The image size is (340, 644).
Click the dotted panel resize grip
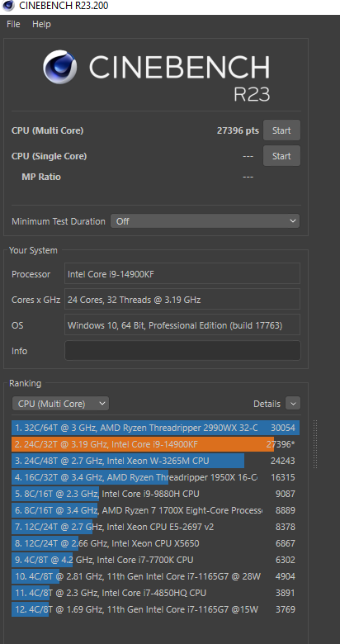(315, 444)
